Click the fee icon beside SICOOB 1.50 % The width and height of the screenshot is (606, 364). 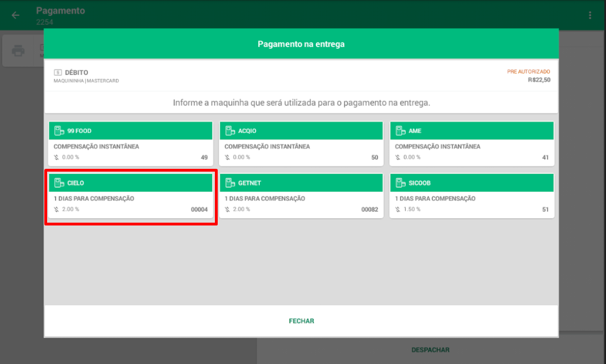point(398,209)
